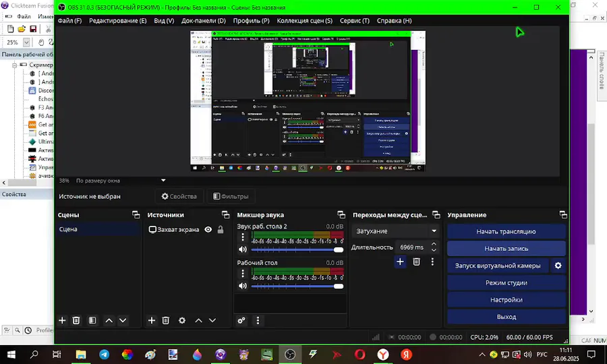Move source up in Источники panel
Screen dimensions: 607x364
198,320
